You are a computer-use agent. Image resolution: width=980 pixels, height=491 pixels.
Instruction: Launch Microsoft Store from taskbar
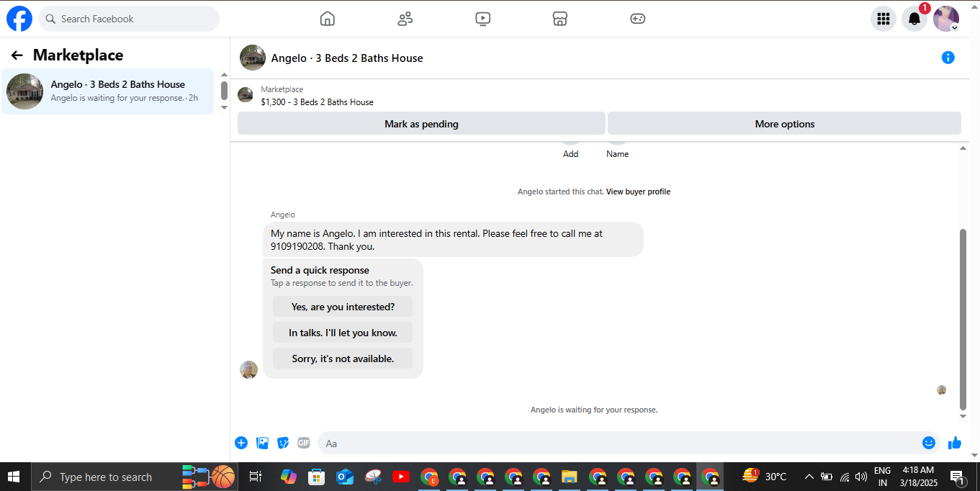pos(316,477)
